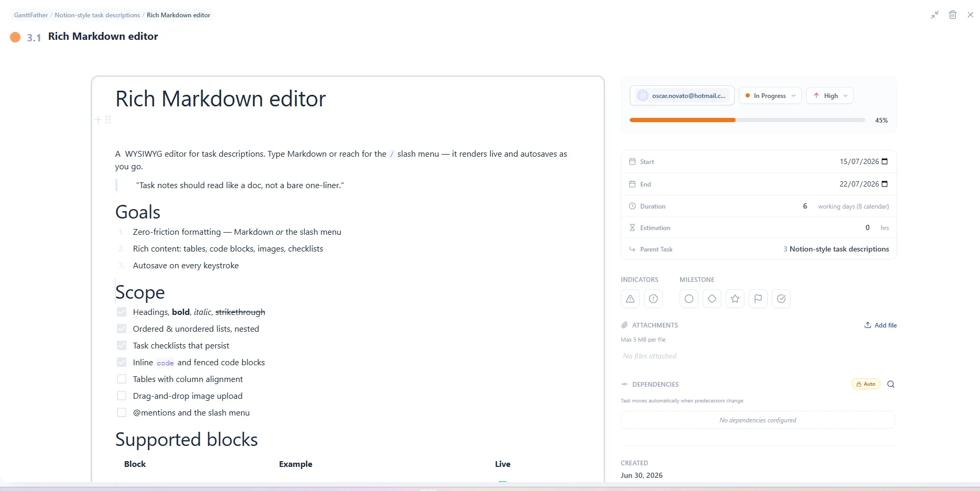The image size is (980, 491).
Task: Add a block with the plus handle
Action: 98,119
